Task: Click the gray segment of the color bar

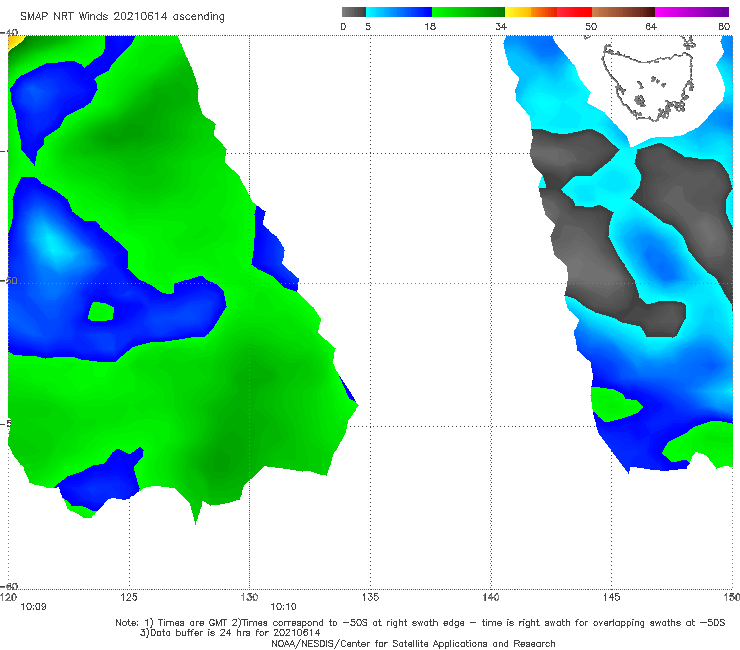Action: click(x=354, y=12)
